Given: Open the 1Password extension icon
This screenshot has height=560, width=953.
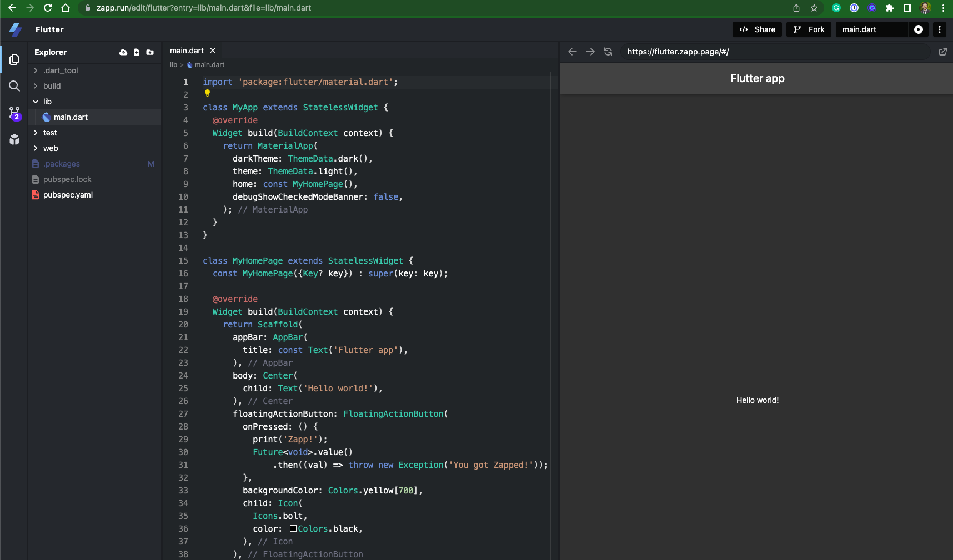Looking at the screenshot, I should [x=854, y=8].
